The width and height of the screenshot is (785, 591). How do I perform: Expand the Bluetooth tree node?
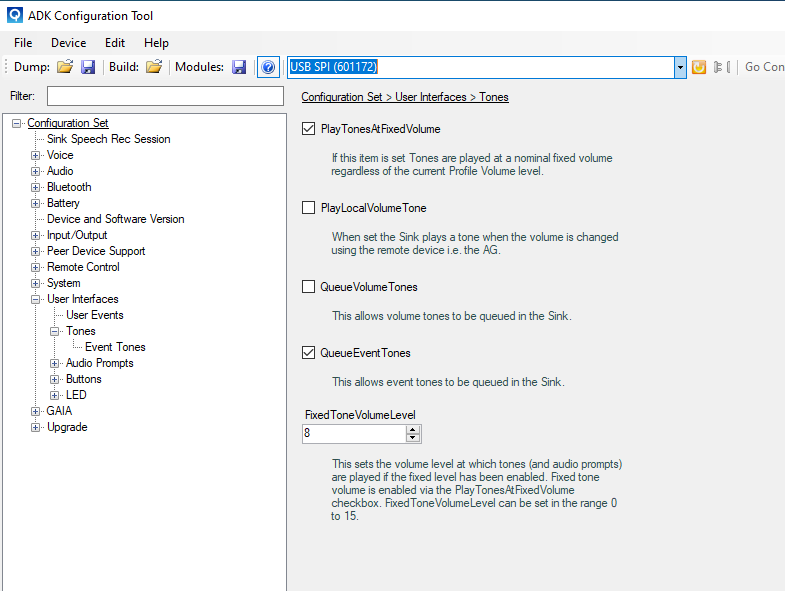(x=36, y=187)
